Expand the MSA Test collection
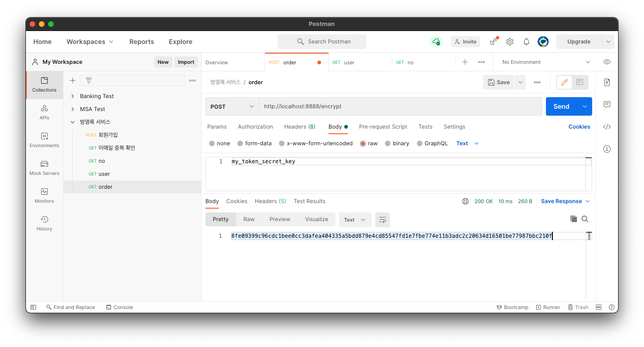 73,109
